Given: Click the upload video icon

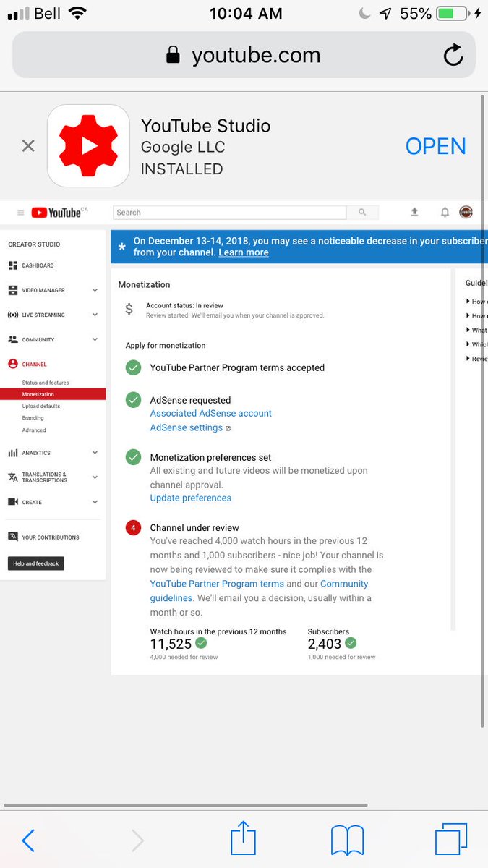Looking at the screenshot, I should pyautogui.click(x=414, y=212).
